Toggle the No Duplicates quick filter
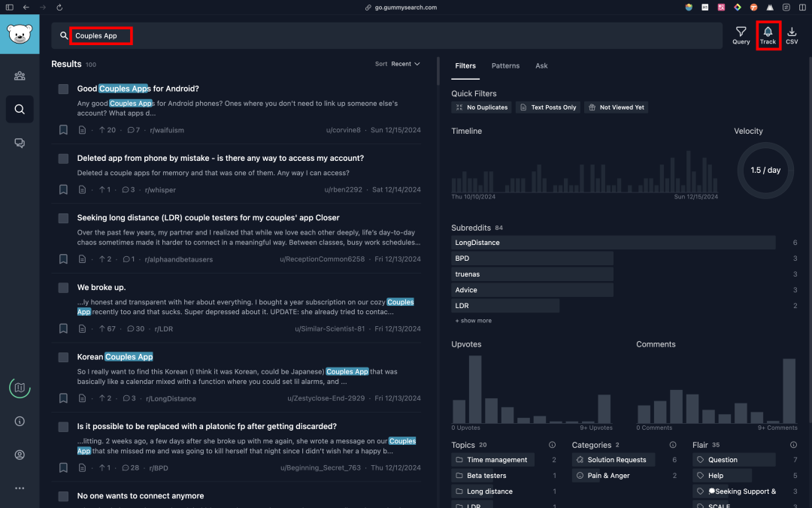812x508 pixels. pyautogui.click(x=482, y=107)
